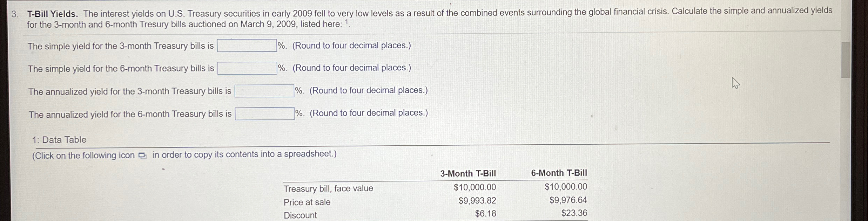Select the 'Treasury bill, face value' row label

click(x=328, y=188)
